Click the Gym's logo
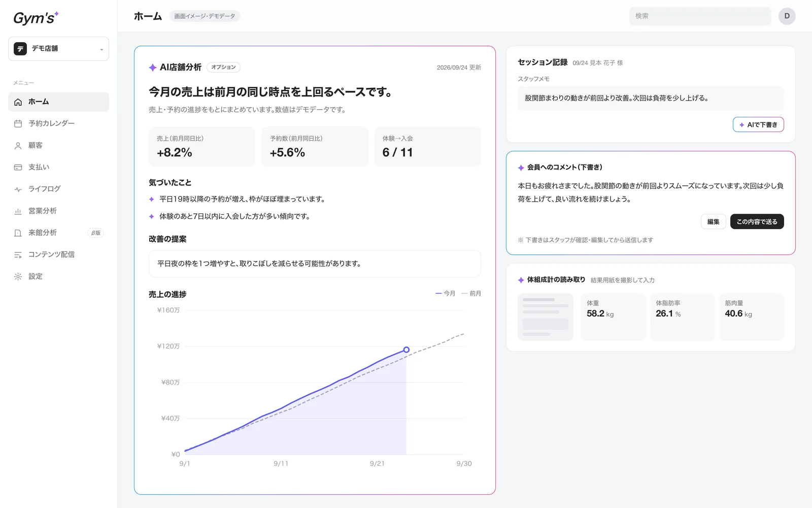 coord(36,18)
